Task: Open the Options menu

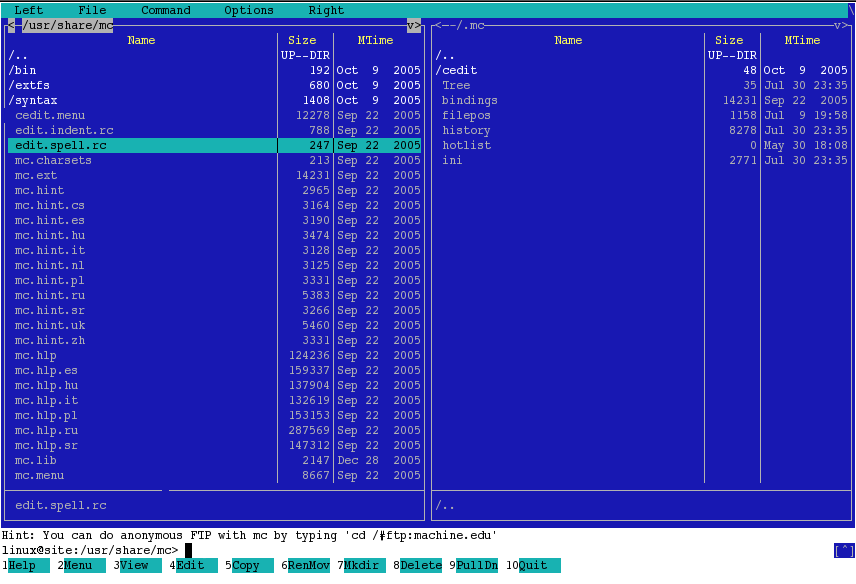Action: (248, 10)
